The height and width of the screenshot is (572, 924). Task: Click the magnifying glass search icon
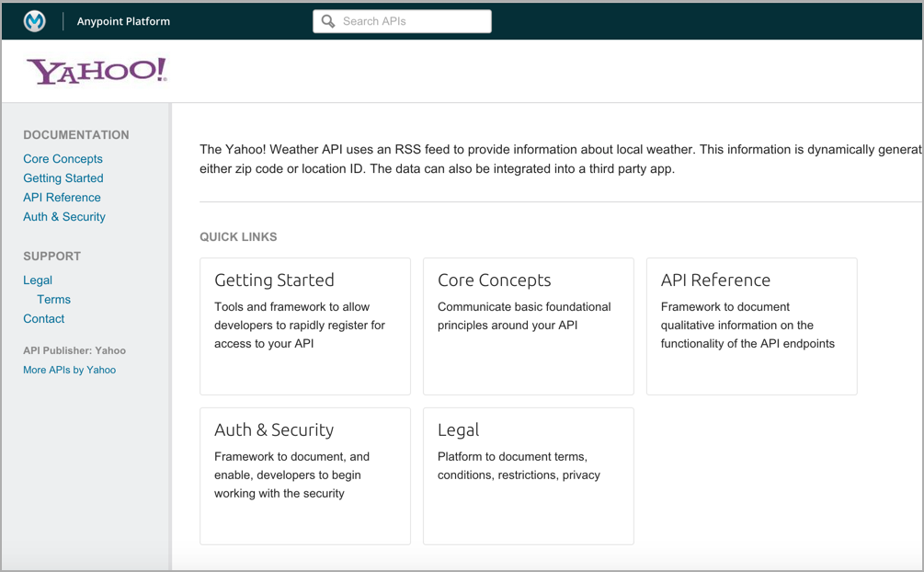click(x=328, y=21)
